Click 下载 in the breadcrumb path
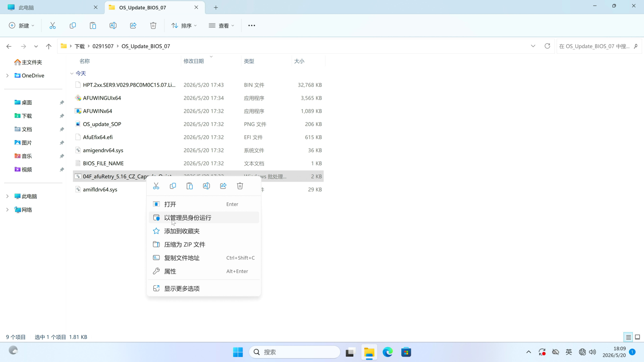The width and height of the screenshot is (644, 362). pos(80,46)
